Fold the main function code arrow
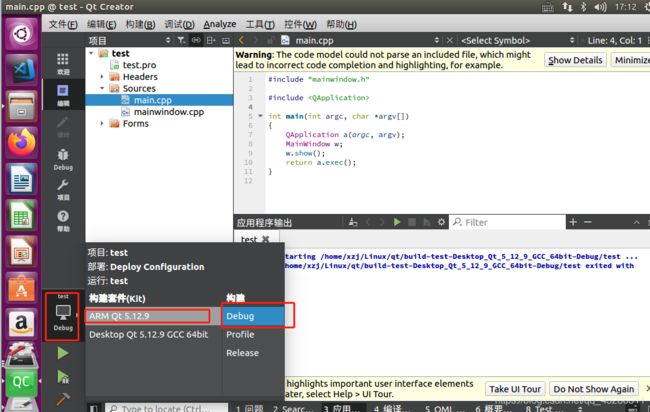Image resolution: width=650 pixels, height=412 pixels. [260, 116]
